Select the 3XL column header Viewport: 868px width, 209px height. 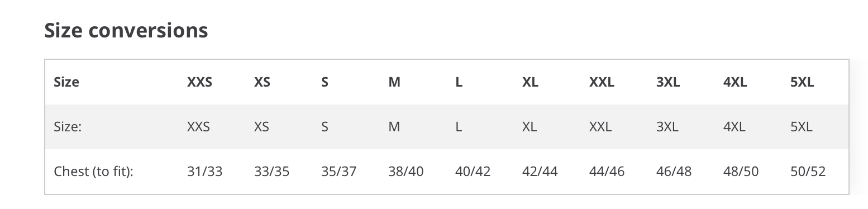668,82
